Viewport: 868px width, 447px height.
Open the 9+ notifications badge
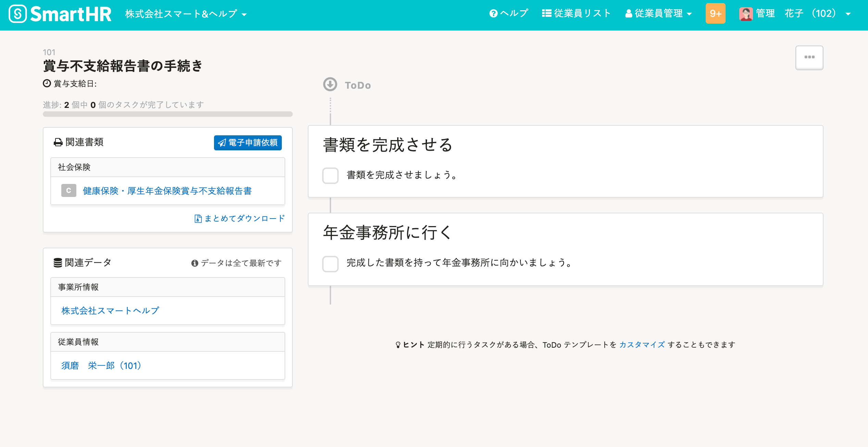[x=715, y=13]
